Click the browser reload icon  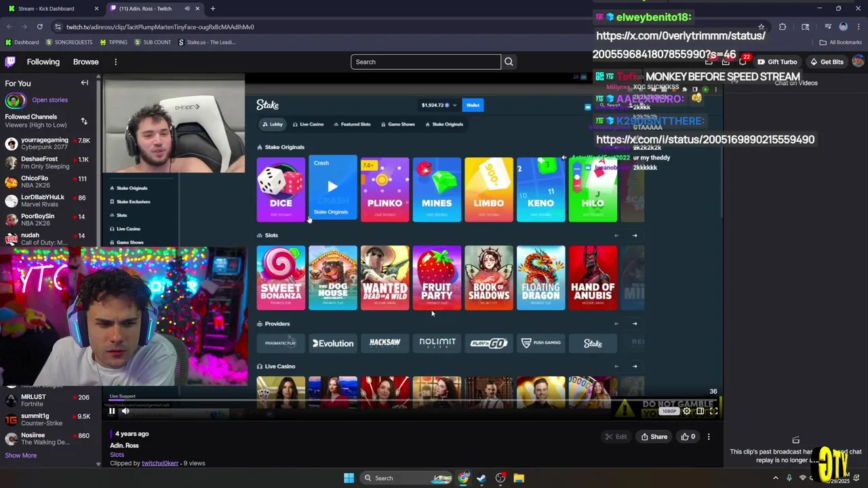pos(39,26)
